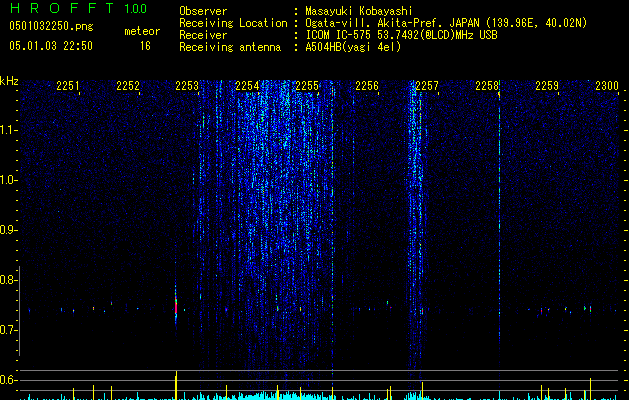Click the 2256 time marker

click(367, 86)
